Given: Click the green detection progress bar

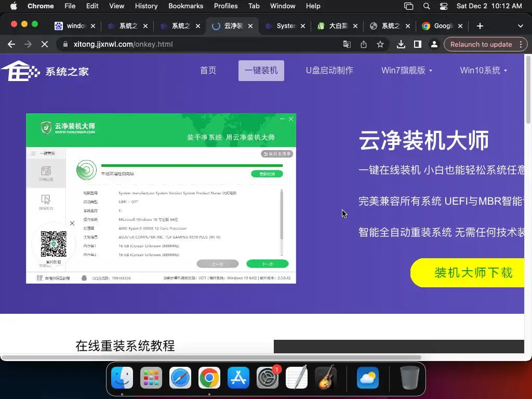Looking at the screenshot, I should click(x=192, y=166).
